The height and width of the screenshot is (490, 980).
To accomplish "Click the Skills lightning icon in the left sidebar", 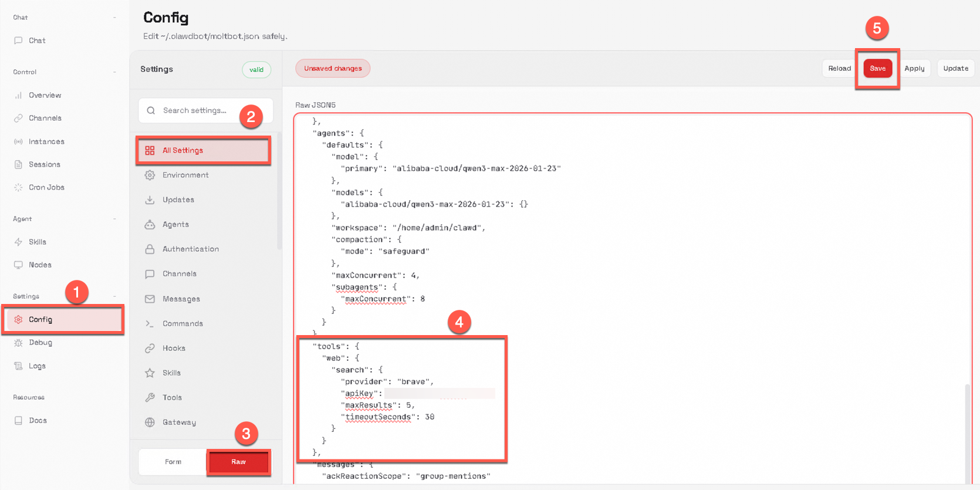I will pos(18,242).
